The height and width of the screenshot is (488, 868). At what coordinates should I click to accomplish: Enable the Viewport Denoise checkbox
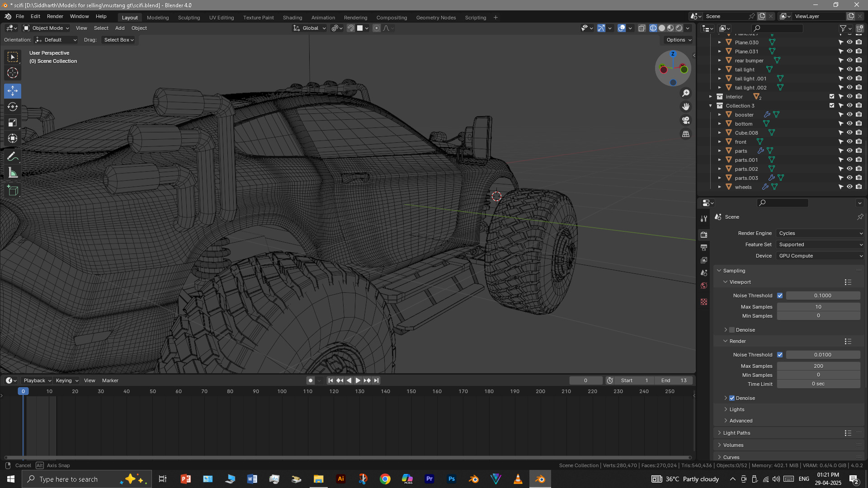[732, 330]
